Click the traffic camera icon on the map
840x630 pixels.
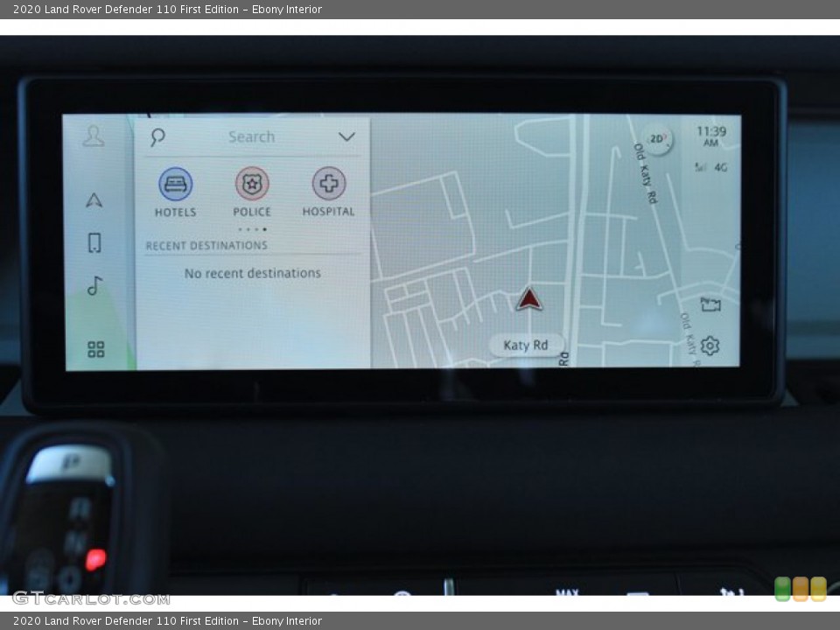(710, 304)
